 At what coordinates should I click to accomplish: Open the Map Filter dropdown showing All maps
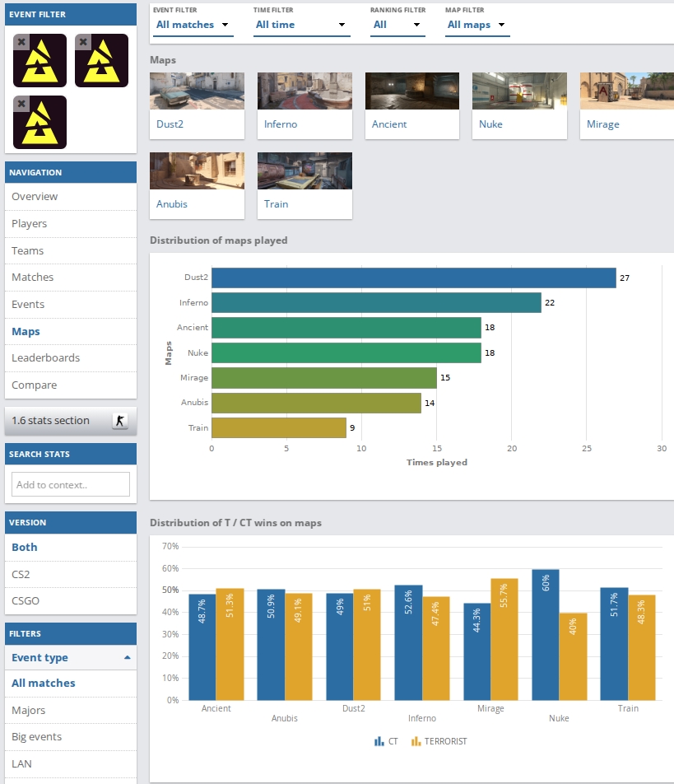coord(477,25)
